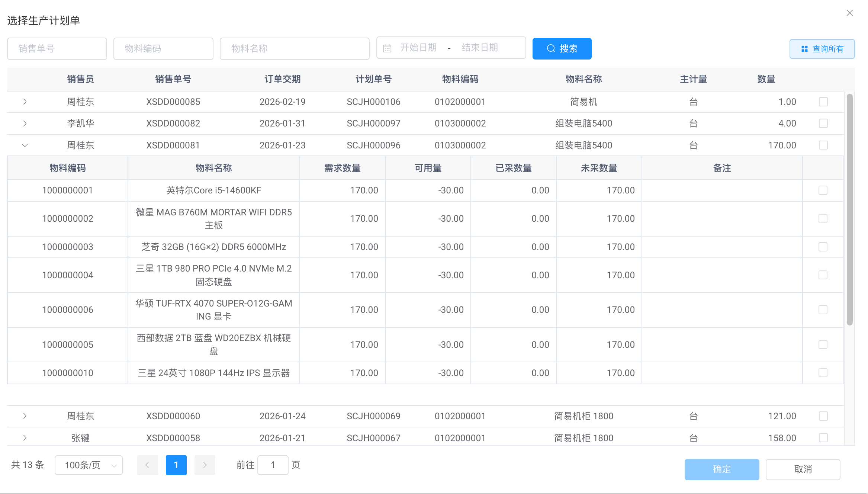868x494 pixels.
Task: Expand row for order XSDD000060
Action: (25, 416)
